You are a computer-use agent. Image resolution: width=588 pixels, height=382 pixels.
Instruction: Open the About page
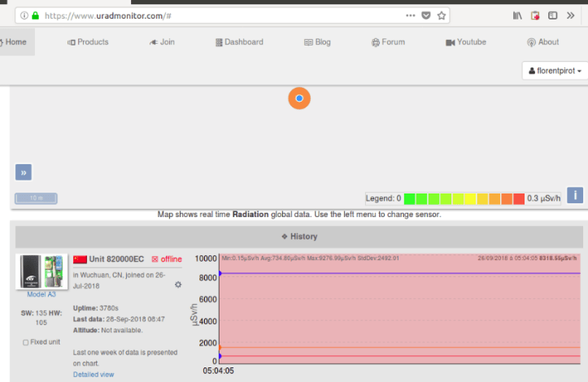point(543,42)
